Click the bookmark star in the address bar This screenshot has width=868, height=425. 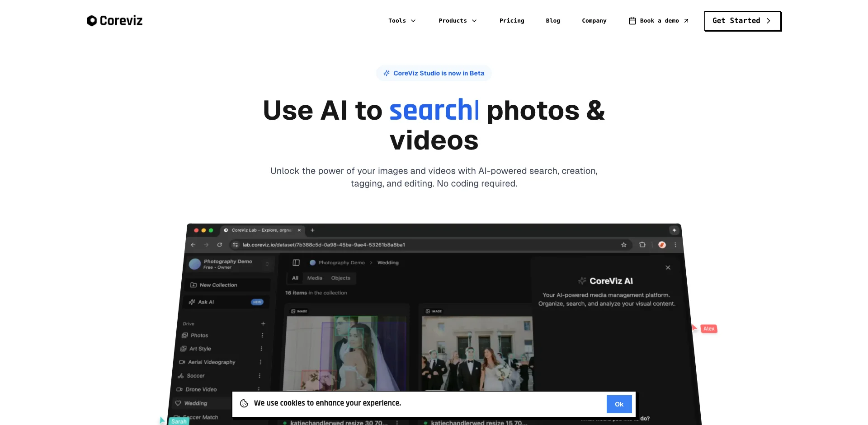click(x=623, y=245)
